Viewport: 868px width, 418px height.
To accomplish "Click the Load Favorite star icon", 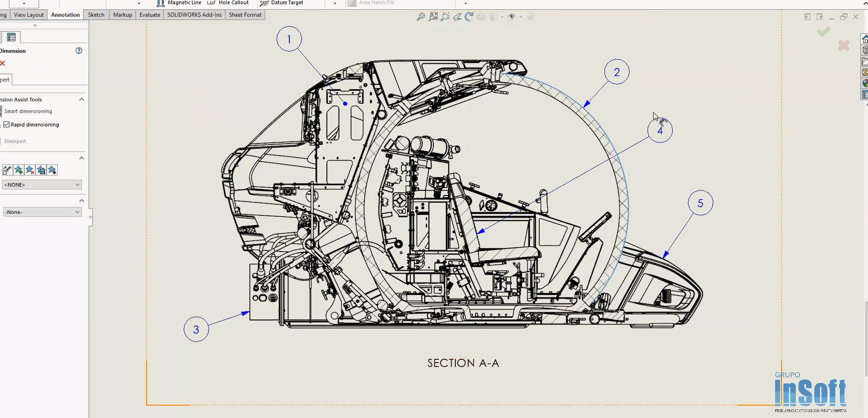I will click(52, 170).
